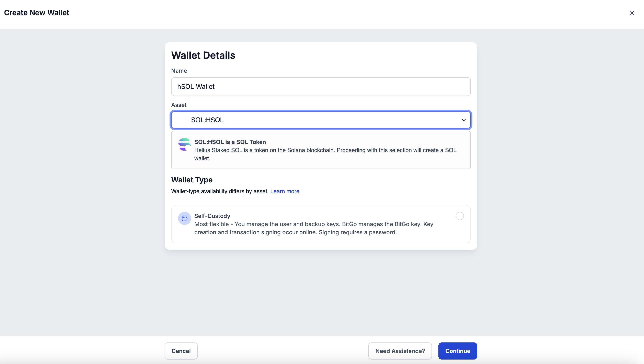Dismiss the Create New Wallet dialog
Screen dimensions: 644x364
[x=632, y=13]
